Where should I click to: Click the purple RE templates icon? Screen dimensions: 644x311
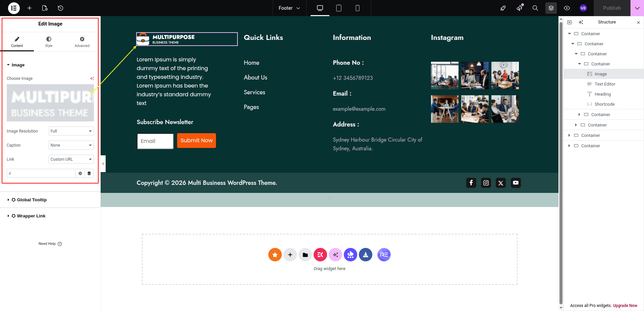384,255
